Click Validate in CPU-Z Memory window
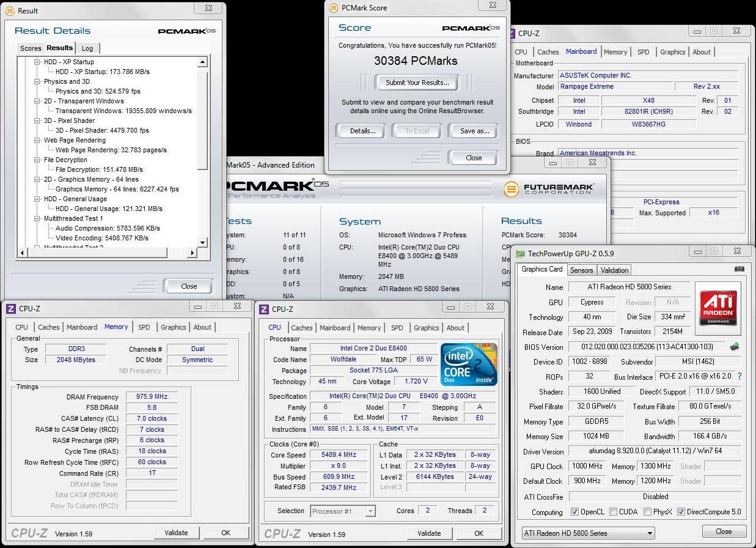Image resolution: width=756 pixels, height=548 pixels. pyautogui.click(x=176, y=533)
